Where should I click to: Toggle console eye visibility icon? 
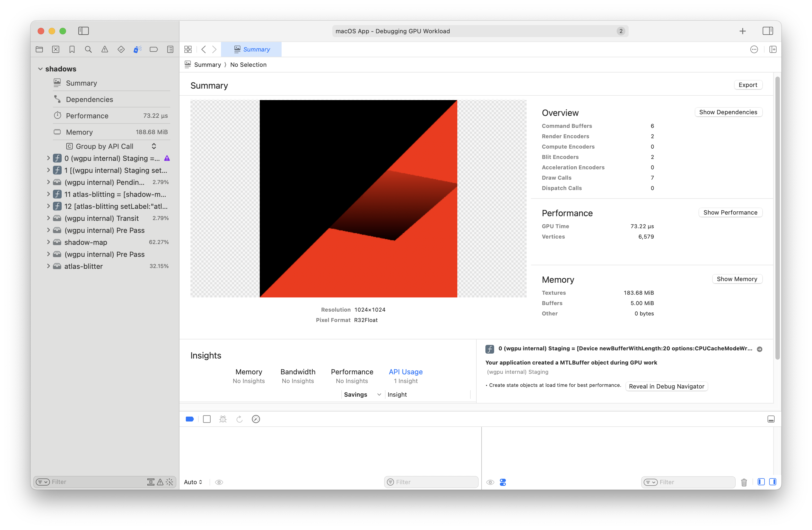[x=490, y=482]
